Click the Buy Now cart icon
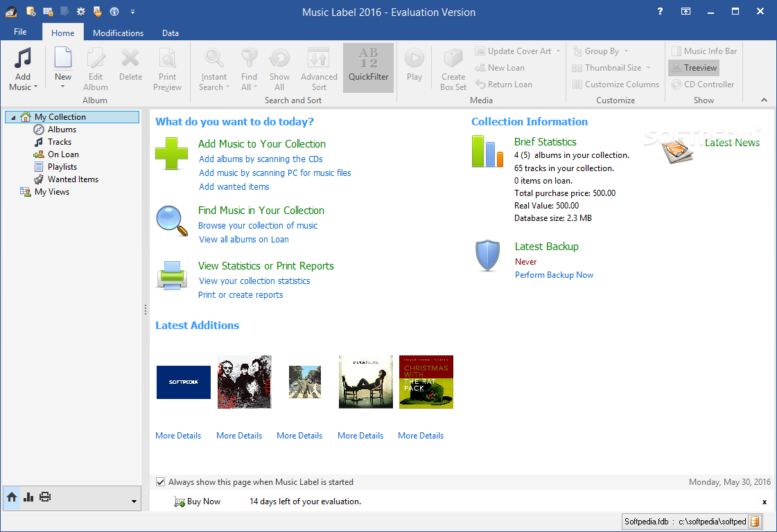Screen dimensions: 777x532 coord(180,502)
